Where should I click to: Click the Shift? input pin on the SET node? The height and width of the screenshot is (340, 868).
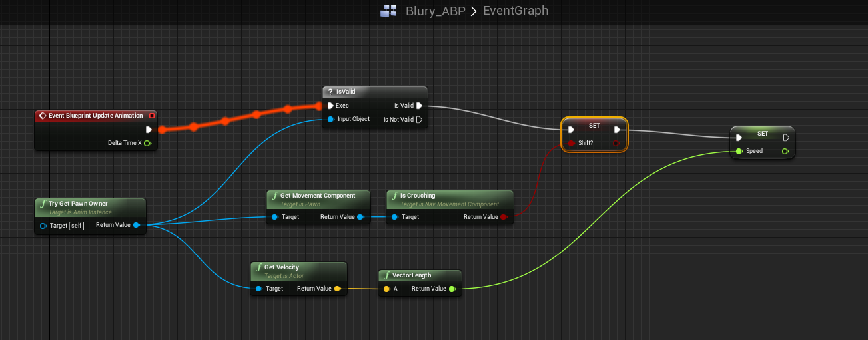point(572,143)
